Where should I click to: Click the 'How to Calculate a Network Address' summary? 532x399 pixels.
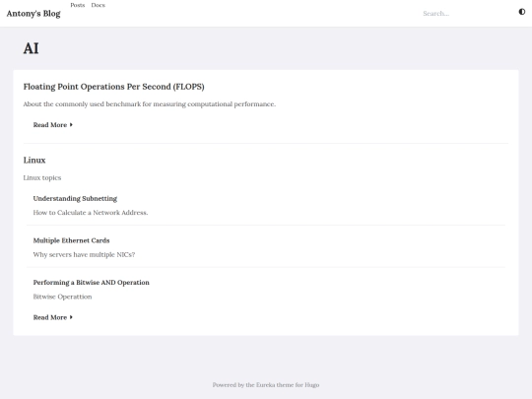pyautogui.click(x=91, y=213)
